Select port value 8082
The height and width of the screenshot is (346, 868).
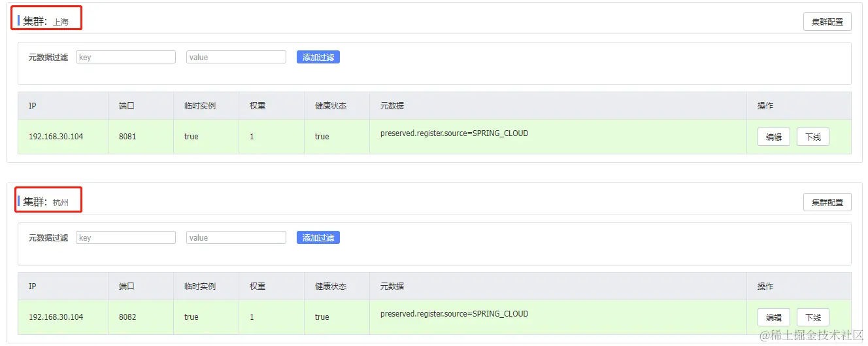[127, 317]
